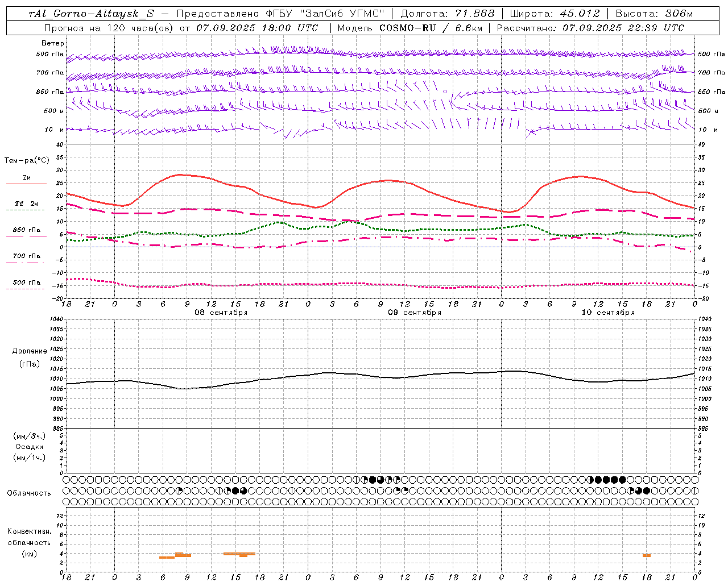
Task: Click the orange convective cloud bar on 10 сентября
Action: [x=647, y=555]
